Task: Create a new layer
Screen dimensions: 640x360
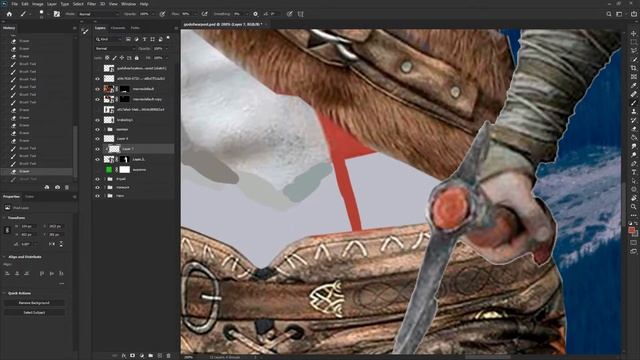Action: coord(160,356)
